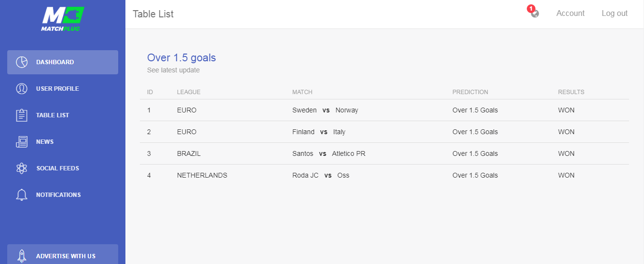This screenshot has height=264, width=644.
Task: Open the Account link
Action: [570, 14]
